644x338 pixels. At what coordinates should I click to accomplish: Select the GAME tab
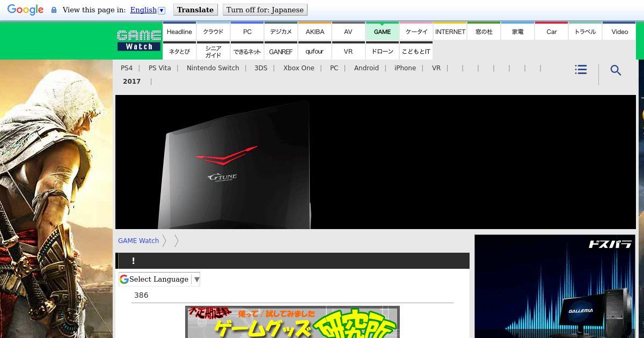tap(382, 31)
